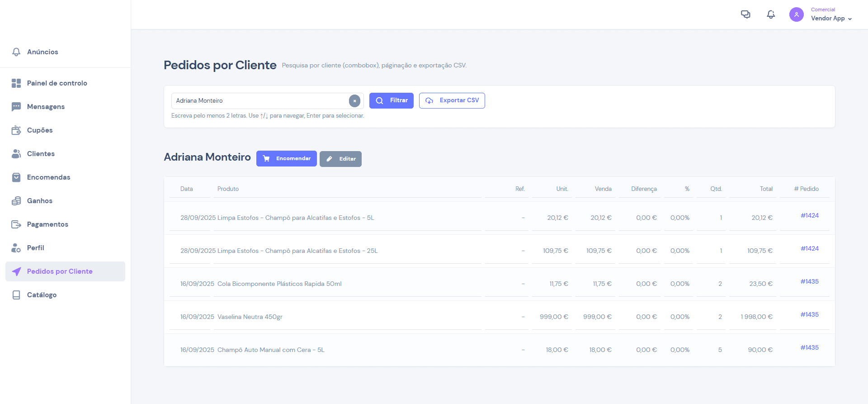Click the Encomendar cart button
The width and height of the screenshot is (868, 404).
[x=286, y=159]
